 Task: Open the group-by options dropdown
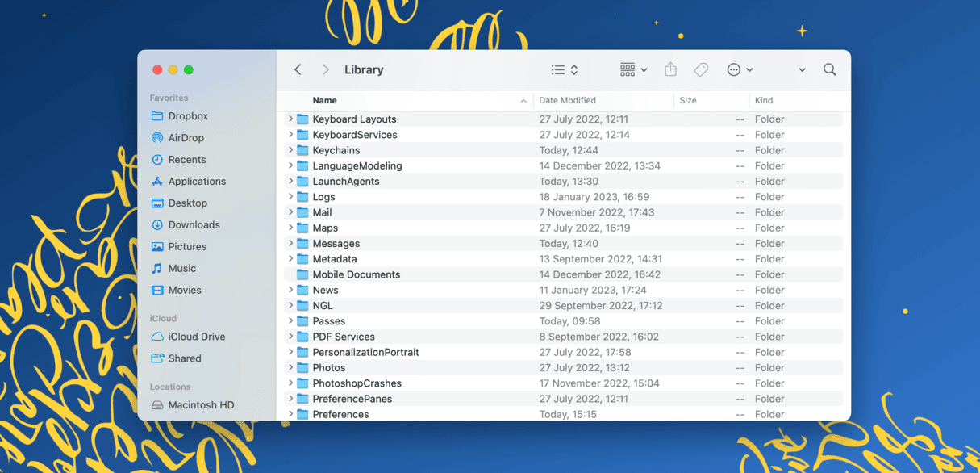click(x=633, y=70)
